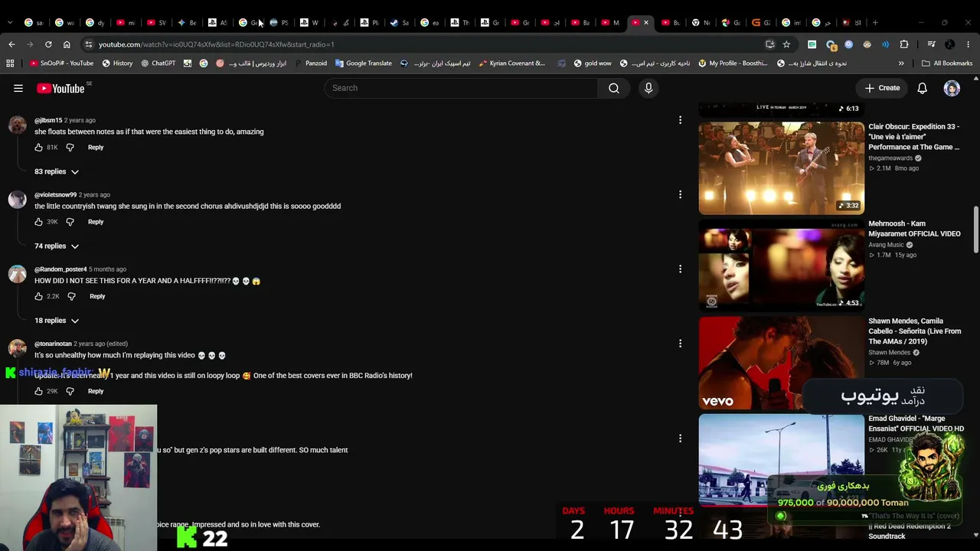Image resolution: width=980 pixels, height=551 pixels.
Task: Open options menu for @jlbsm15 comment
Action: 680,120
